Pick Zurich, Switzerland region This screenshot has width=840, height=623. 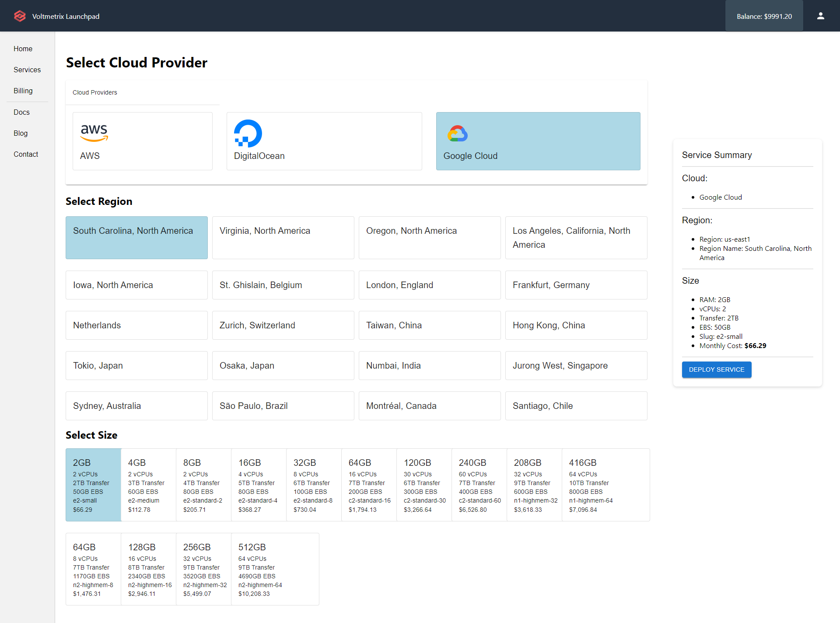283,325
